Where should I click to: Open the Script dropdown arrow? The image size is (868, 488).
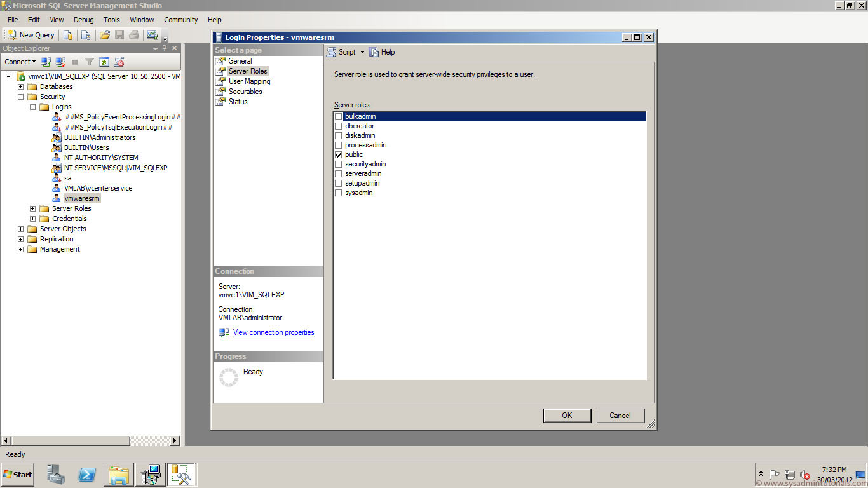(x=362, y=52)
